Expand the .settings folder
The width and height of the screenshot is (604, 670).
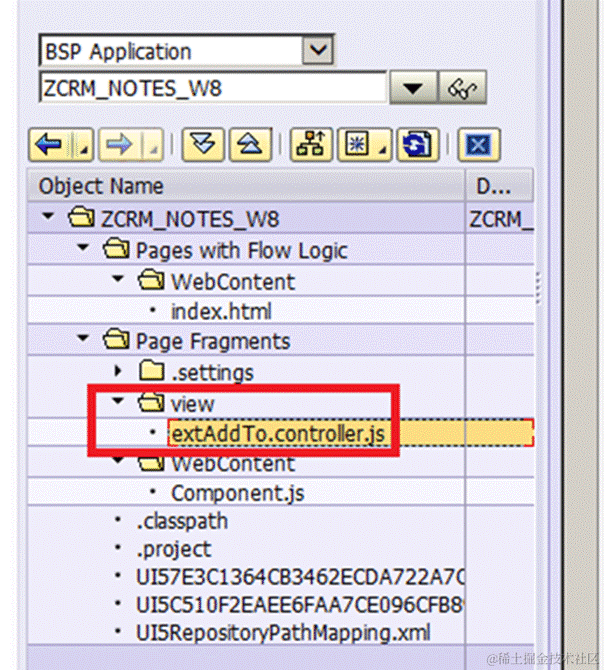coord(118,371)
